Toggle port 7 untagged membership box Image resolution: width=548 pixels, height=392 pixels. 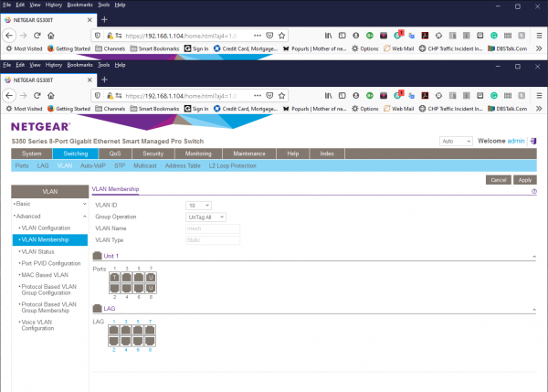[151, 278]
